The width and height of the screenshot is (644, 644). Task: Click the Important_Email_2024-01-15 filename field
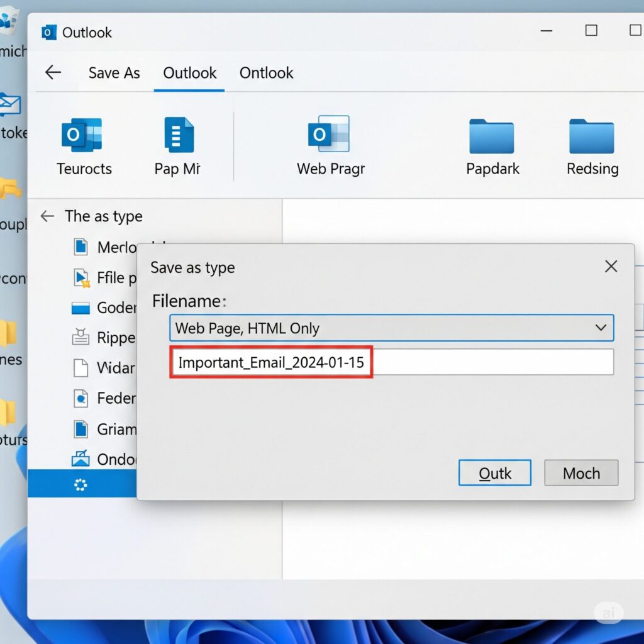coord(270,362)
